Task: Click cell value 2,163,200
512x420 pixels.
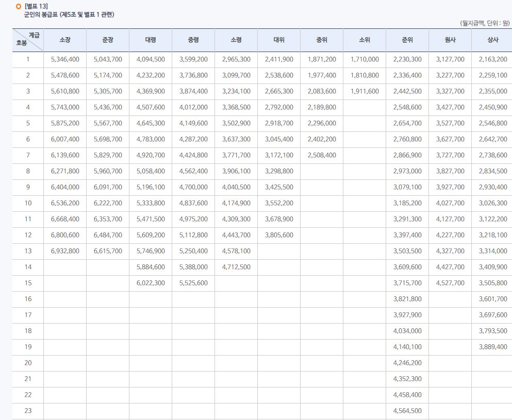Action: pos(493,59)
